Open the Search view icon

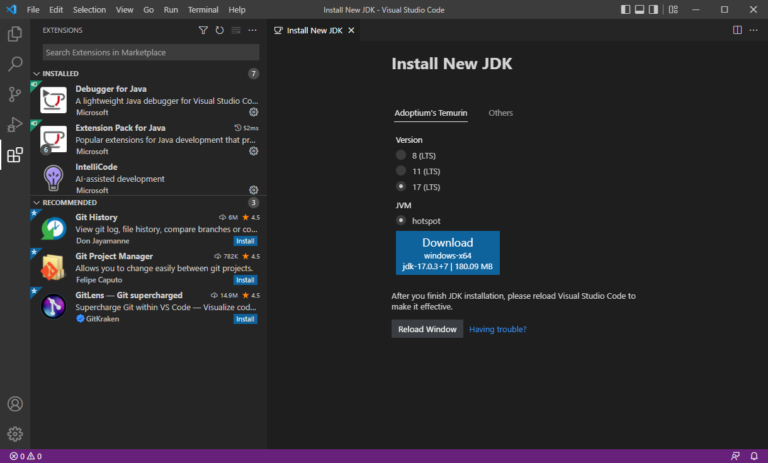(15, 64)
